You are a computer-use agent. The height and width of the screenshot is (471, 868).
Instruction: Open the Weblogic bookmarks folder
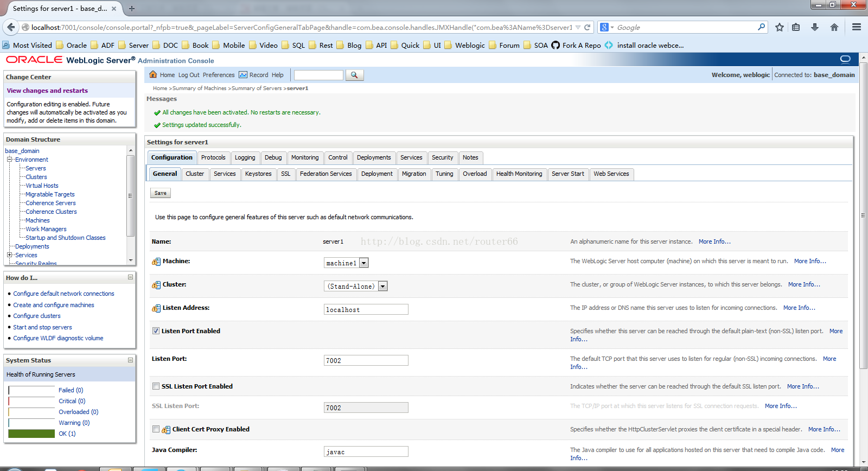pos(465,46)
